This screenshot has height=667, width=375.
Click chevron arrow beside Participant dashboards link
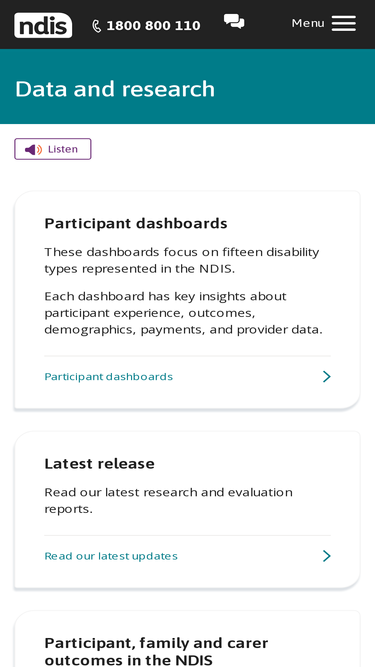(327, 376)
